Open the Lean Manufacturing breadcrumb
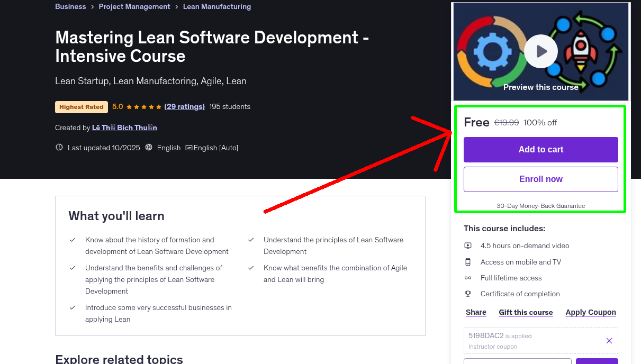The image size is (641, 364). point(217,6)
